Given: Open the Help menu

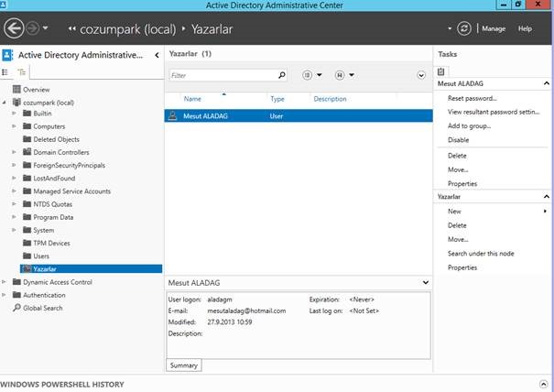Looking at the screenshot, I should (525, 29).
